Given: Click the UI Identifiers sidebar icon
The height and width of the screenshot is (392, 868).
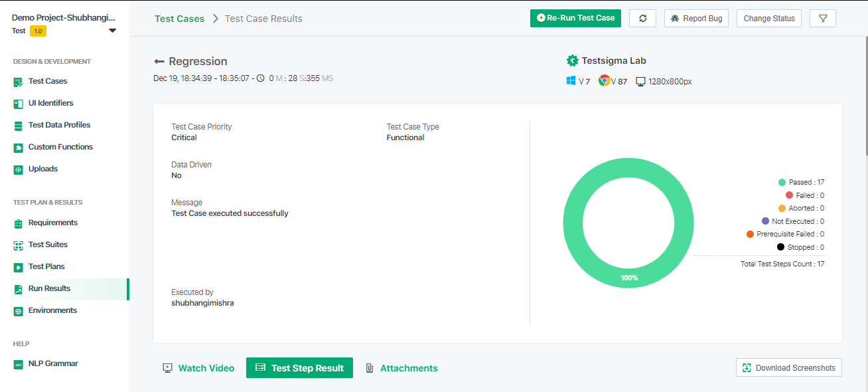Looking at the screenshot, I should point(19,104).
